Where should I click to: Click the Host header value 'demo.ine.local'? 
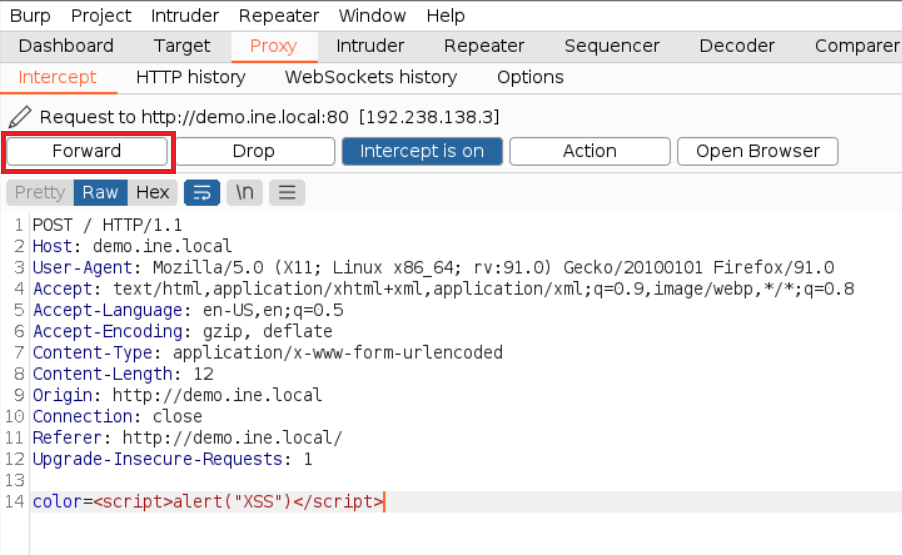[162, 246]
